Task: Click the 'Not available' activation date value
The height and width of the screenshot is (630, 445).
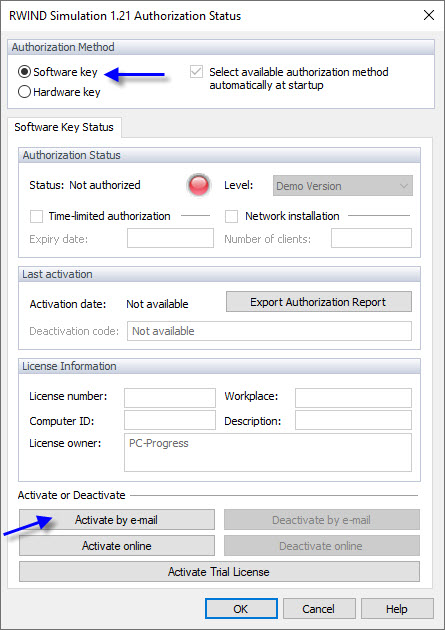Action: (157, 304)
